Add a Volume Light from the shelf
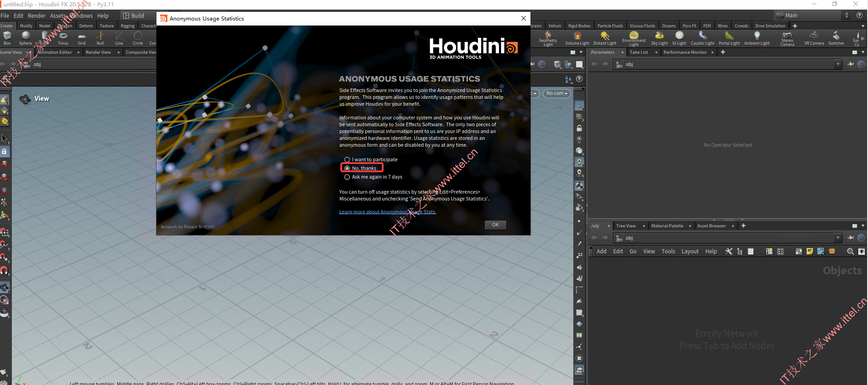This screenshot has width=868, height=385. (x=577, y=38)
